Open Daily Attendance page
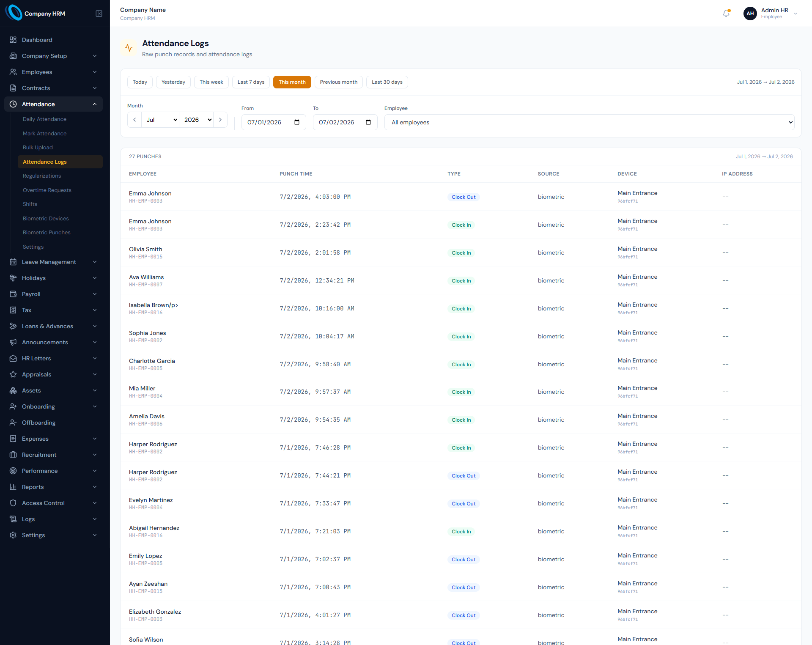The image size is (812, 645). 44,119
